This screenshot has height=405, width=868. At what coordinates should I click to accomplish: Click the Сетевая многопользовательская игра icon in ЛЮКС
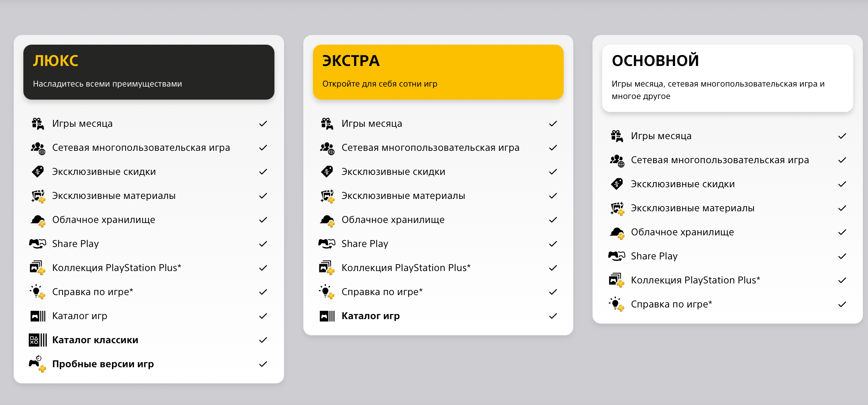(37, 148)
